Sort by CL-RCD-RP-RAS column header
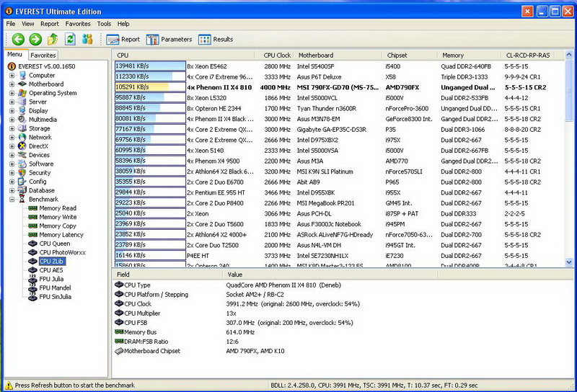Image resolution: width=577 pixels, height=392 pixels. pos(528,55)
